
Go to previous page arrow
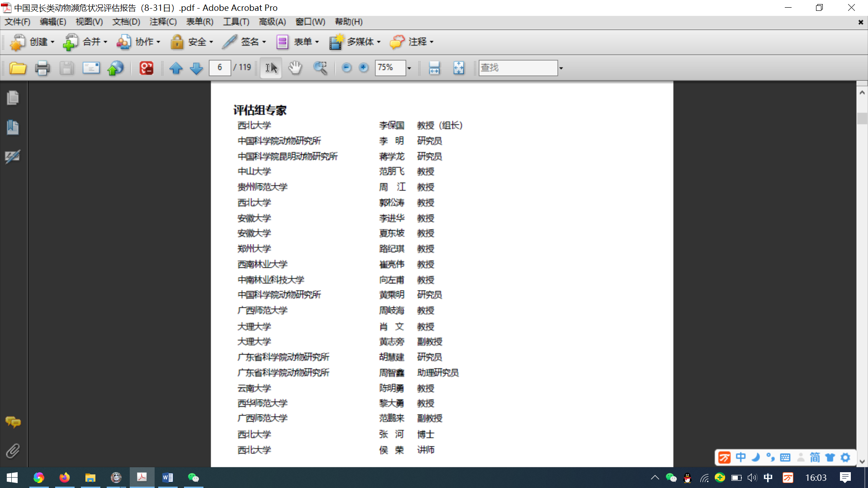176,68
